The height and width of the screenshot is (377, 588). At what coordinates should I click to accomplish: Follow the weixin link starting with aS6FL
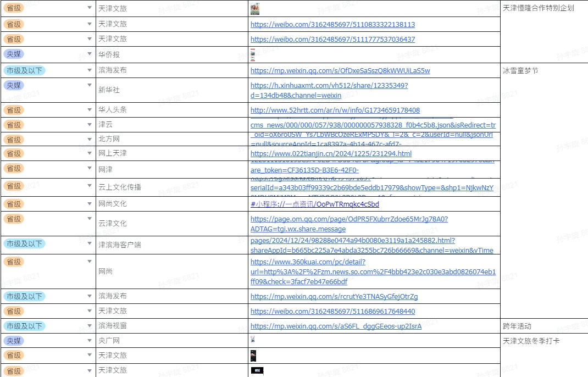click(x=336, y=326)
